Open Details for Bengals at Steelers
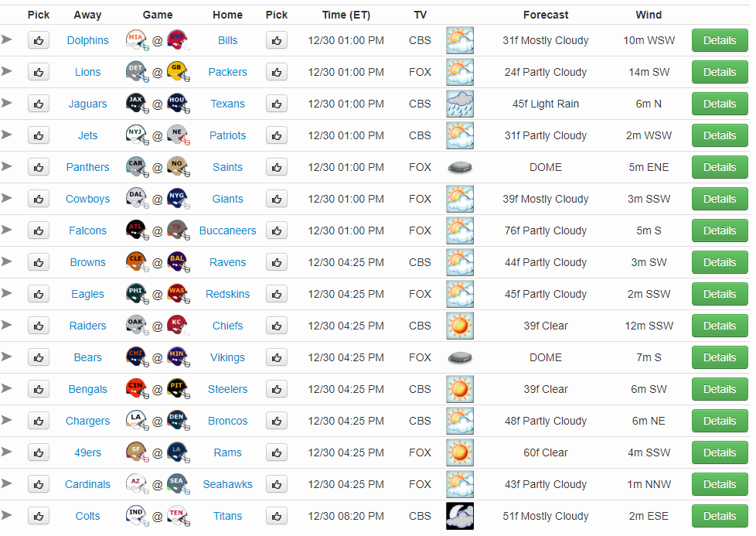This screenshot has height=536, width=756. point(720,389)
